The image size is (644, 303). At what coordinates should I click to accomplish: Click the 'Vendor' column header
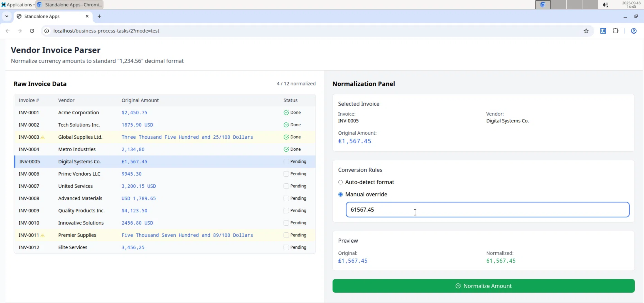(x=66, y=100)
